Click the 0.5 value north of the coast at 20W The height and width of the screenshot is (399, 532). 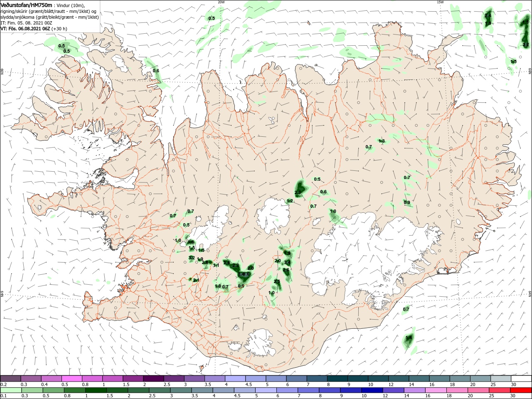[212, 18]
